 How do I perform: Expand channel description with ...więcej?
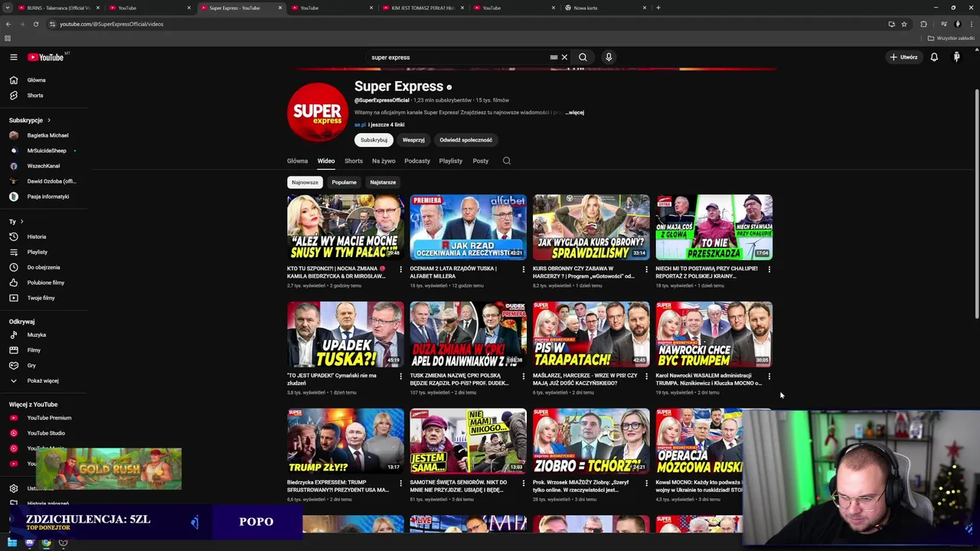575,112
